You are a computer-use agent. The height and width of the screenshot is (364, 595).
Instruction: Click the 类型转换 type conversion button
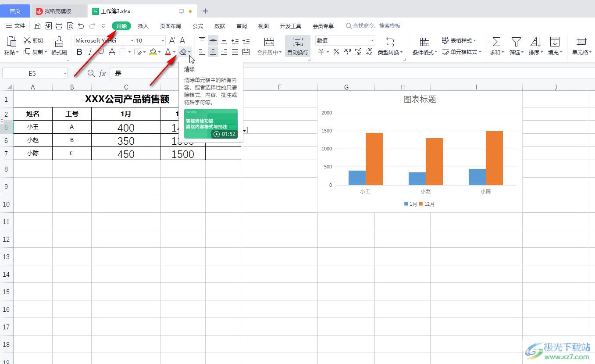point(390,46)
